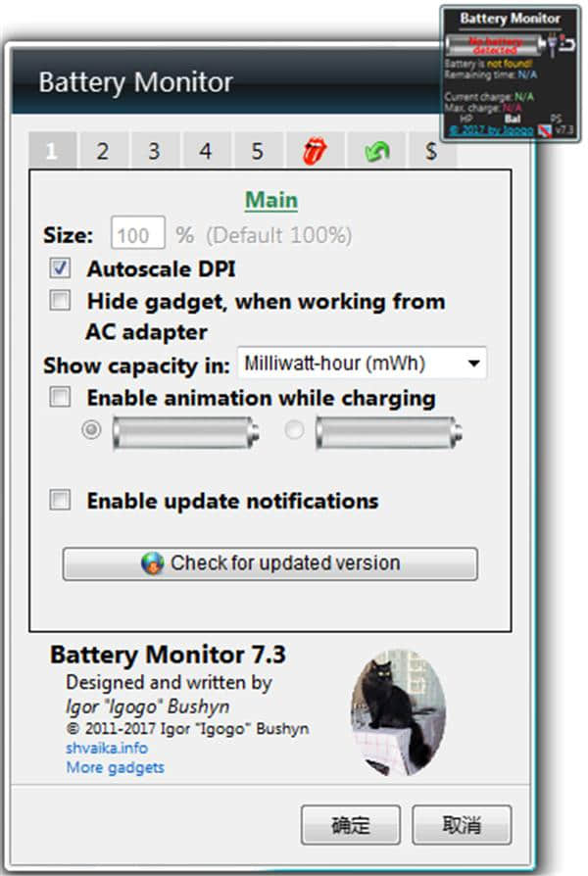This screenshot has height=876, width=588.
Task: Tick Enable update notifications checkbox
Action: [x=61, y=501]
